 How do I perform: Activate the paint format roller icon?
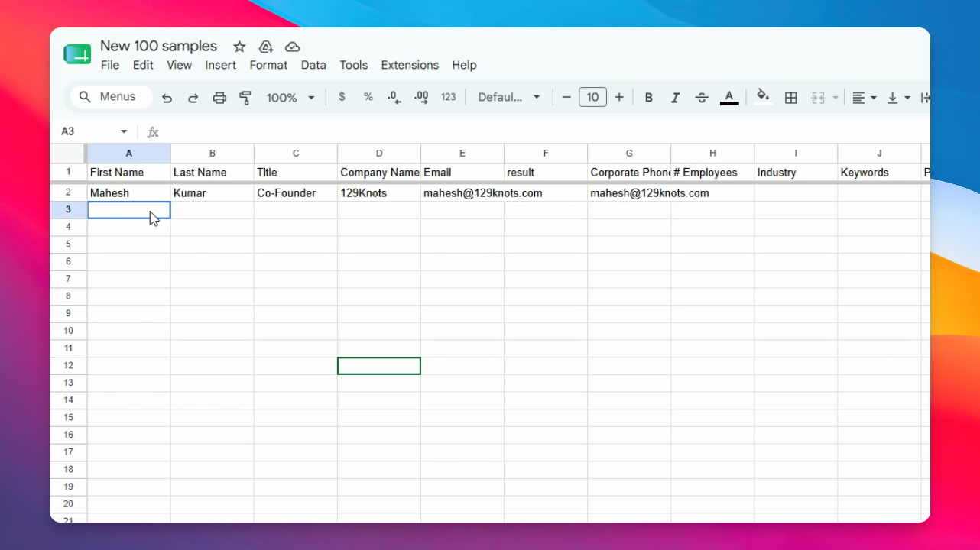245,98
